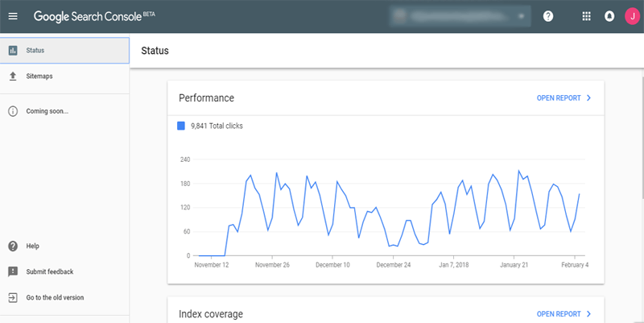
Task: Click the help question mark icon in header
Action: (x=548, y=16)
